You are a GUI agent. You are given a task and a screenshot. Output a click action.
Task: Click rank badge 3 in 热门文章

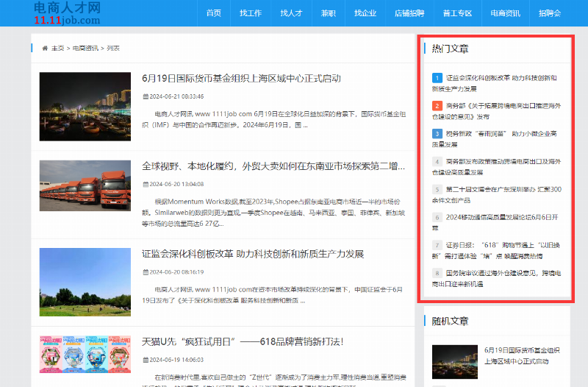pyautogui.click(x=437, y=133)
